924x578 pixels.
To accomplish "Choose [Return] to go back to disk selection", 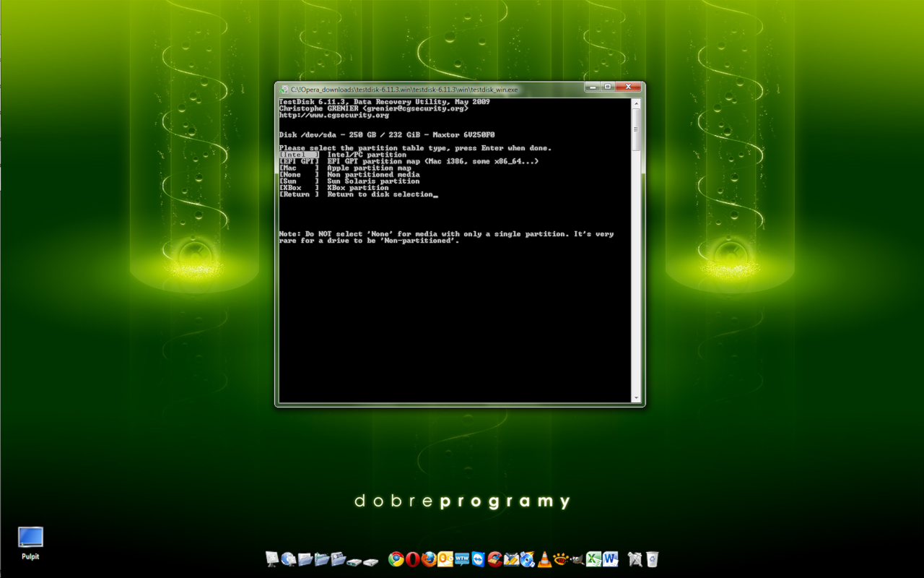I will coord(299,194).
